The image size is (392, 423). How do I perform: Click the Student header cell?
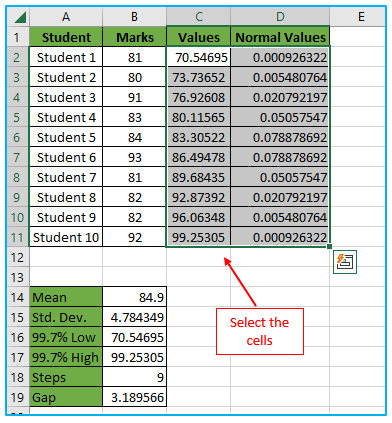point(66,37)
